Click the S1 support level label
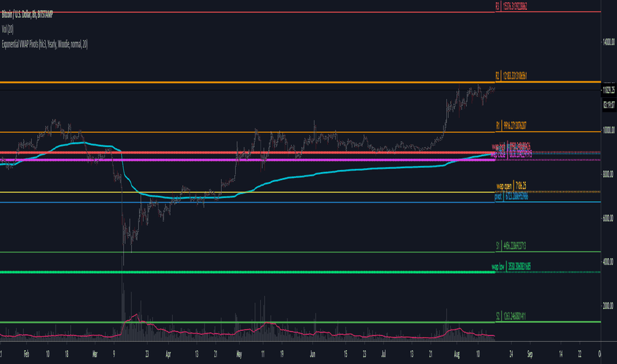 point(511,246)
